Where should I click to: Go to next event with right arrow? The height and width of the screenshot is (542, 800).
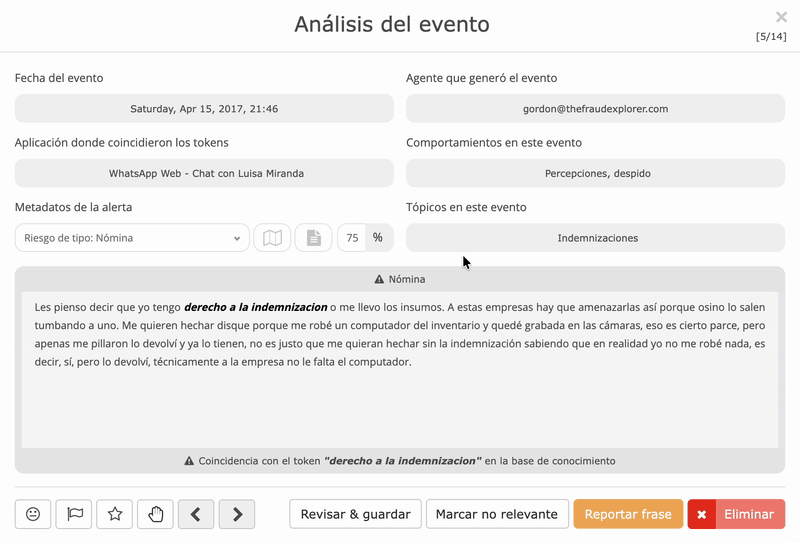pos(237,514)
